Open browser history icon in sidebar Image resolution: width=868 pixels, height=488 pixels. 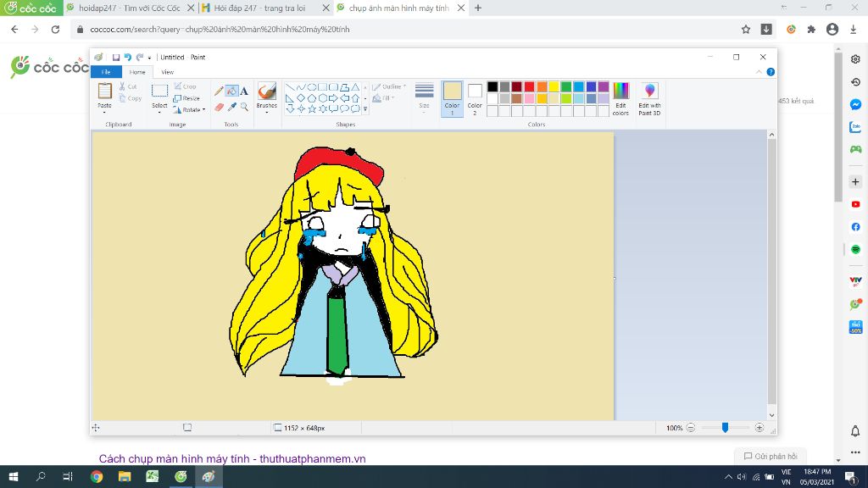click(x=855, y=82)
